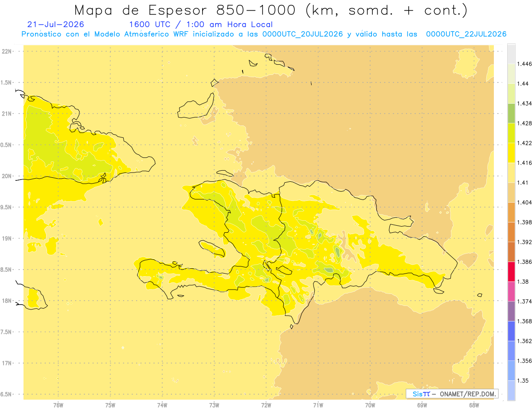
Task: Click the "74W" longitude label
Action: [162, 405]
